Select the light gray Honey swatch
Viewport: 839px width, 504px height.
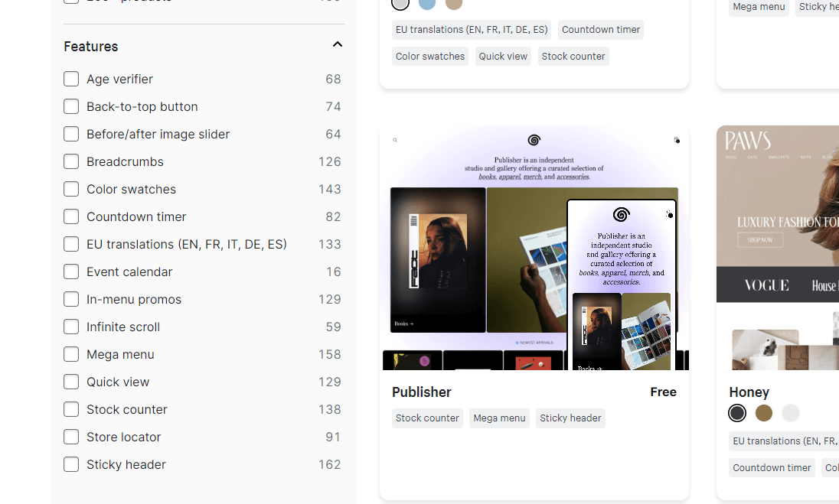(791, 413)
